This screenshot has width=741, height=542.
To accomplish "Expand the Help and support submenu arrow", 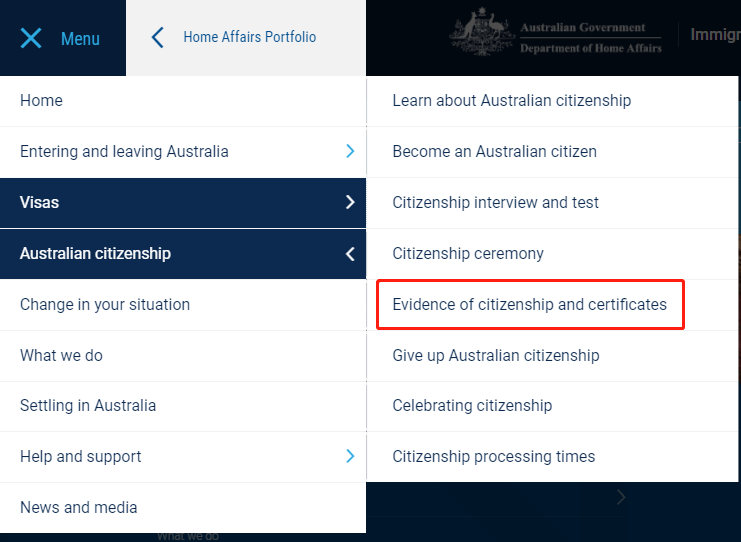I will click(x=349, y=457).
